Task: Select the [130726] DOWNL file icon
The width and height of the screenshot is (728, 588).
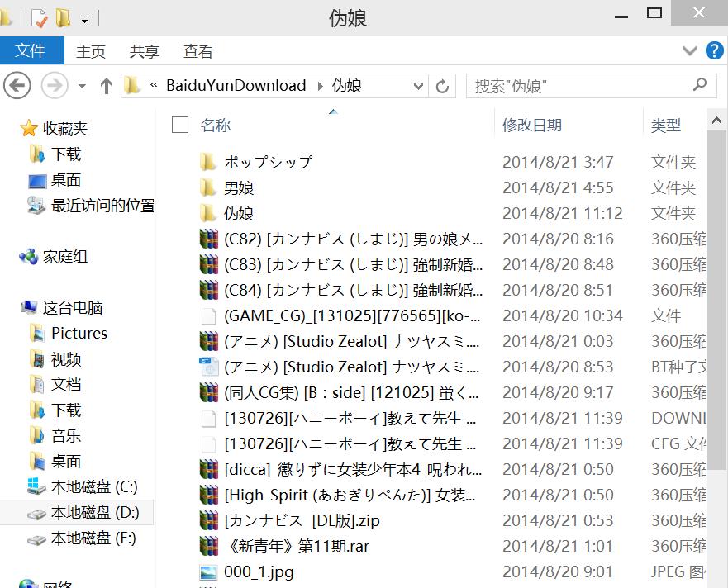Action: (208, 419)
